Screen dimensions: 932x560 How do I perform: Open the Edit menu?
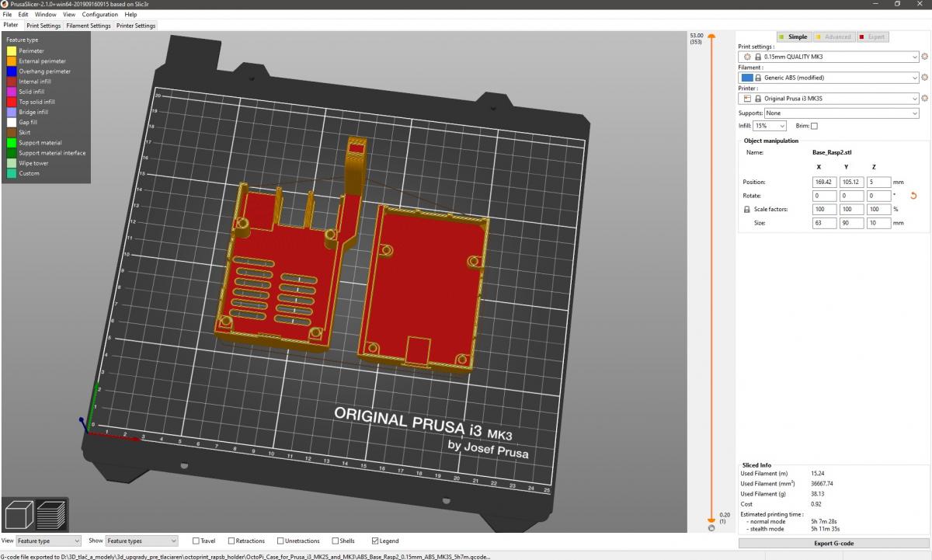(x=23, y=14)
